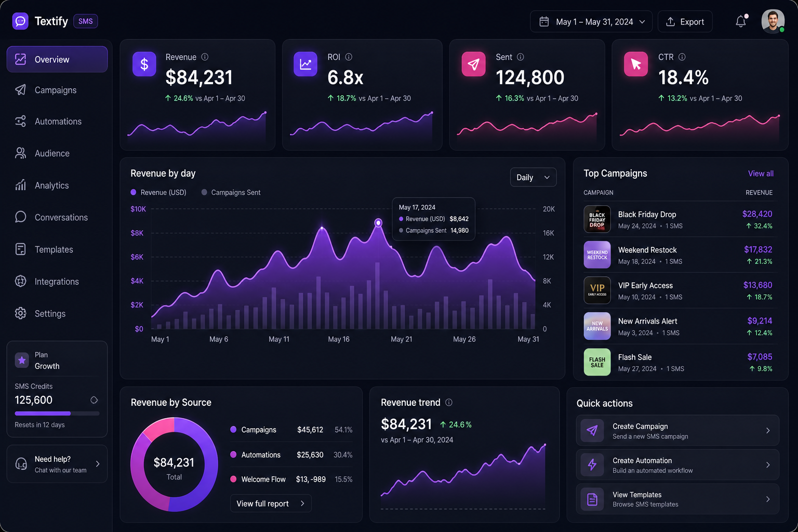
Task: Show info tooltip next to CTR
Action: pyautogui.click(x=682, y=57)
